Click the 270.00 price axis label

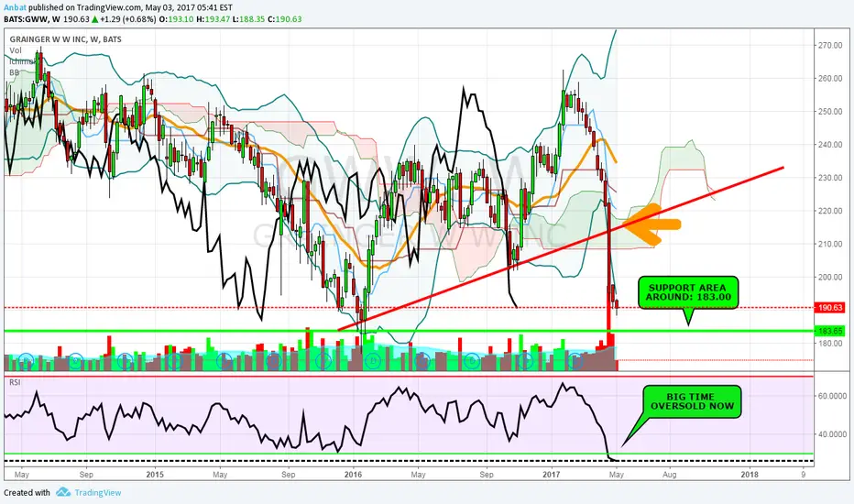(x=830, y=45)
